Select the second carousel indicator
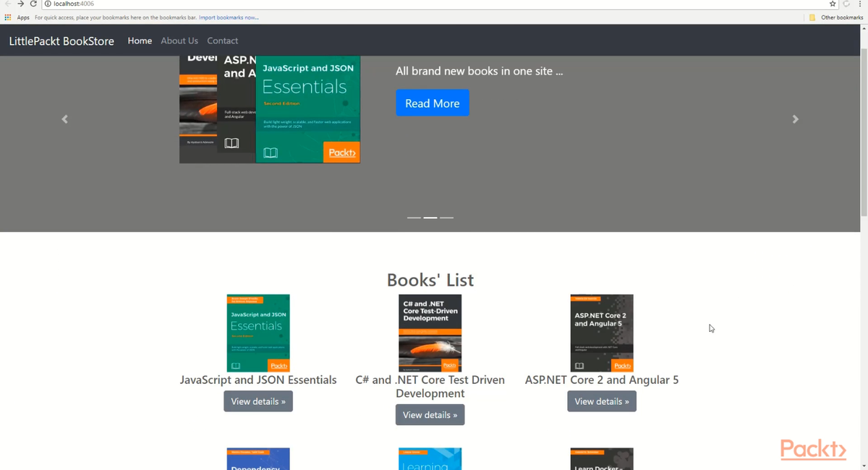868x470 pixels. pos(430,218)
